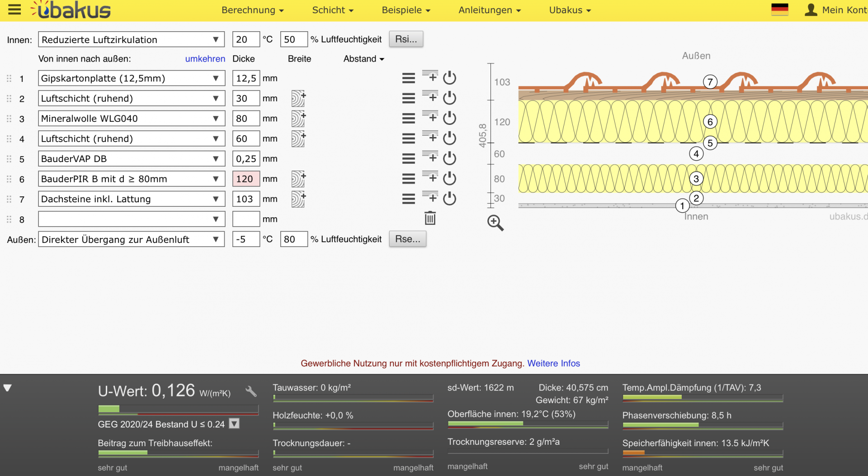Viewport: 868px width, 476px height.
Task: Open the Abstand column dropdown
Action: (x=363, y=59)
